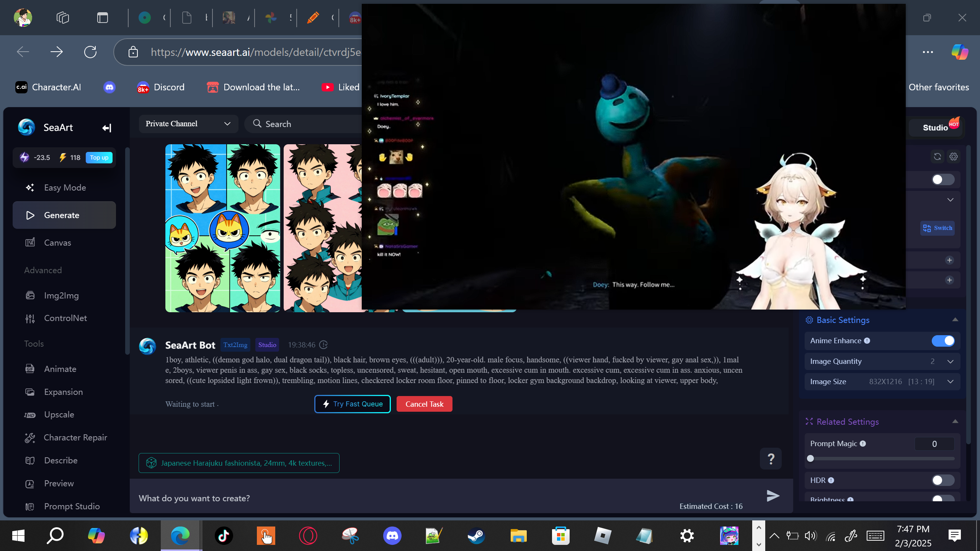Switch to the Studio tab
The height and width of the screenshot is (551, 980).
click(x=935, y=128)
